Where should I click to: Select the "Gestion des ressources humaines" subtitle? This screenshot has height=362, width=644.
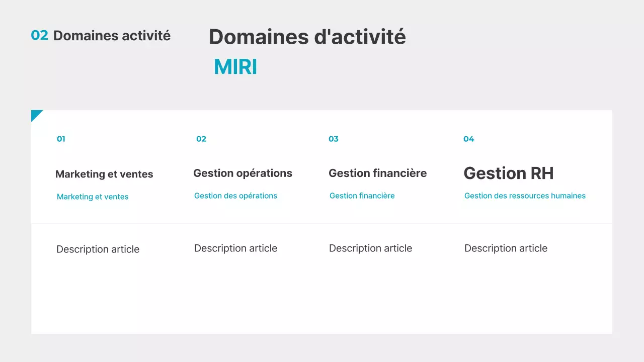[525, 196]
